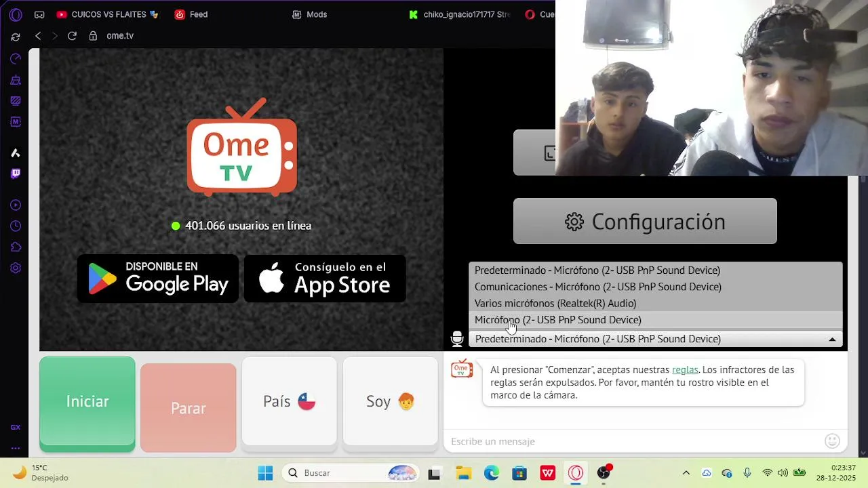Open Wi-Fi network tray icon
Image resolution: width=868 pixels, height=488 pixels.
click(x=768, y=473)
